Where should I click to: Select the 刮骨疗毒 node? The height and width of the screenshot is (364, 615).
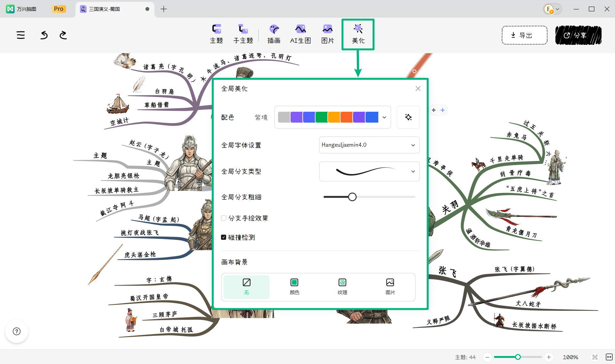[515, 173]
